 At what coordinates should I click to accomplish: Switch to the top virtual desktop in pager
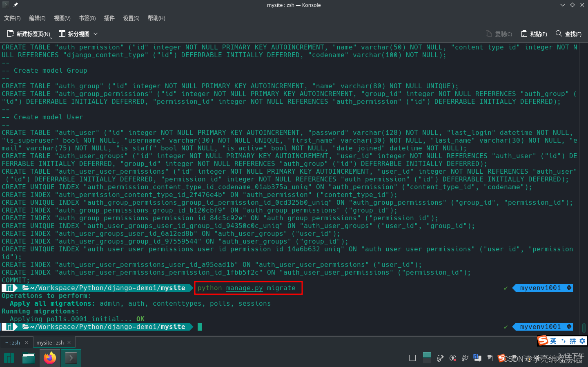pos(427,355)
